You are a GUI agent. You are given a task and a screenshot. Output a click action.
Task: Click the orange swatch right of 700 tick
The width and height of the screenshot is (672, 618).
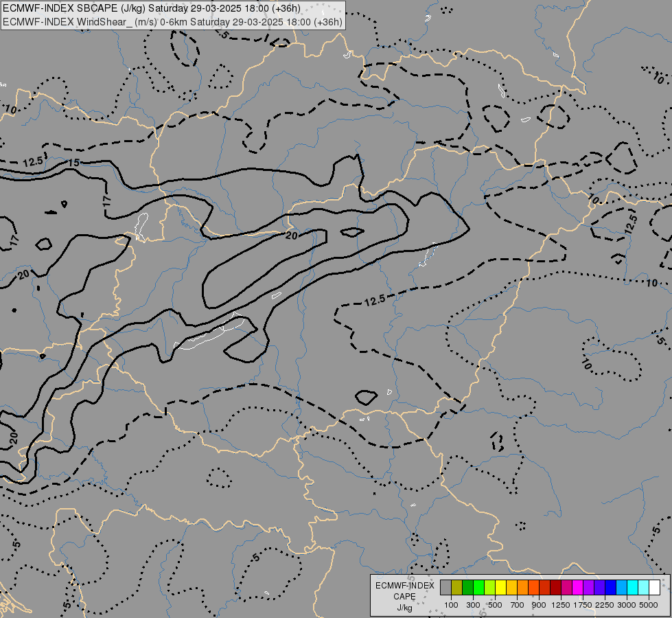pos(523,587)
